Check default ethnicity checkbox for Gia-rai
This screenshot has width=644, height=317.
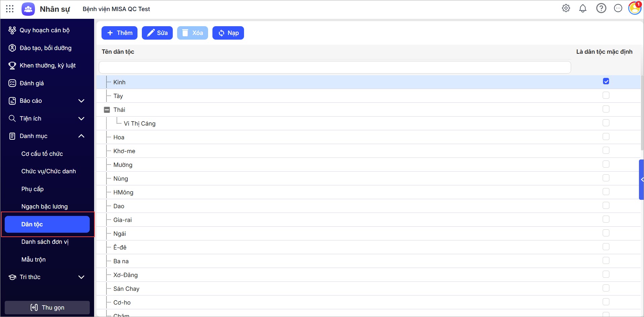606,219
